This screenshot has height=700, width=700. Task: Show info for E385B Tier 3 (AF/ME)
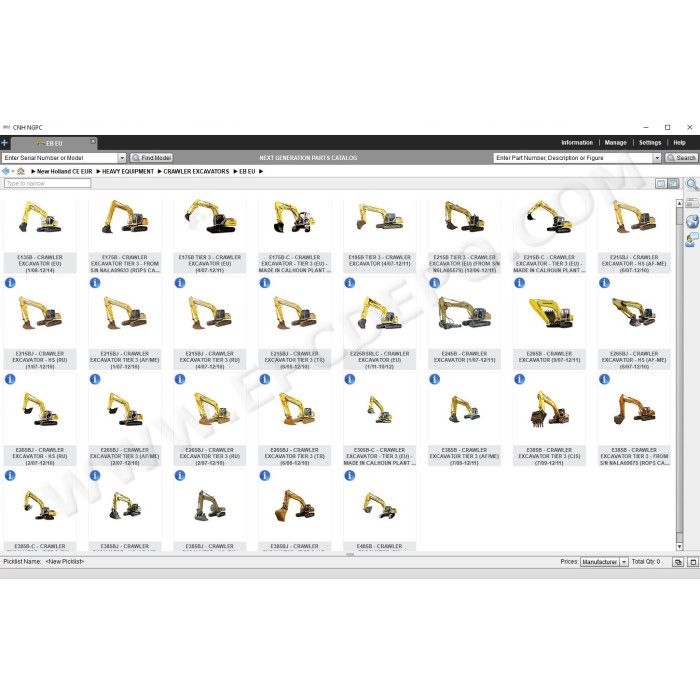coord(434,379)
